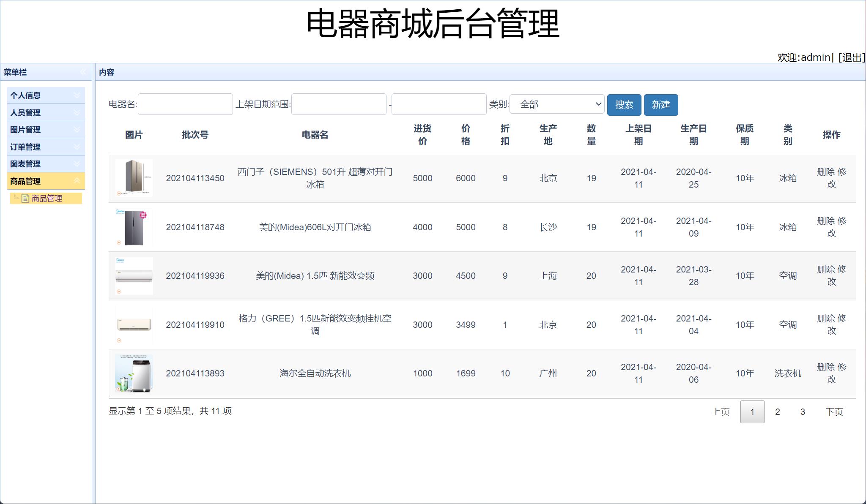Screen dimensions: 866x504
Task: Click the chevron icon beside 图表管理
Action: coord(77,164)
